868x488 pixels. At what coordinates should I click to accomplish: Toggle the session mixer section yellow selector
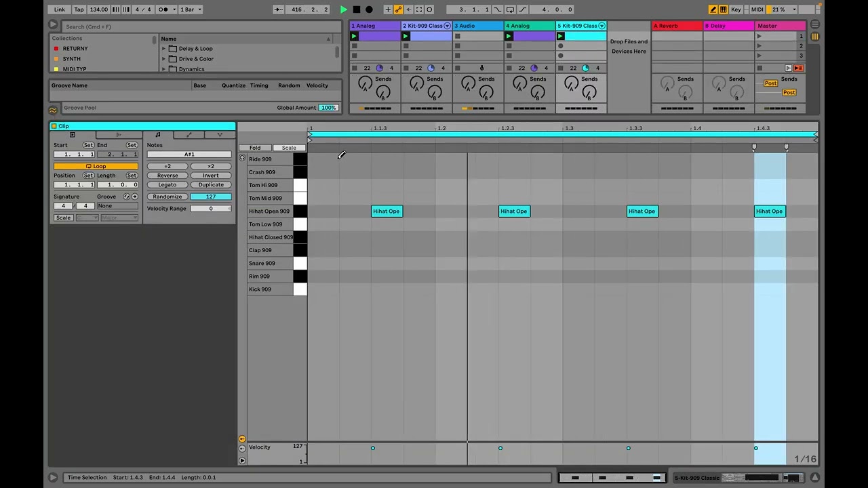pyautogui.click(x=814, y=36)
